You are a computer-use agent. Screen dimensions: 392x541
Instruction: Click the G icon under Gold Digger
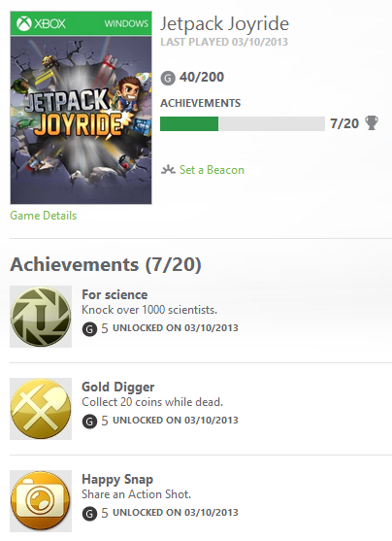coord(89,422)
